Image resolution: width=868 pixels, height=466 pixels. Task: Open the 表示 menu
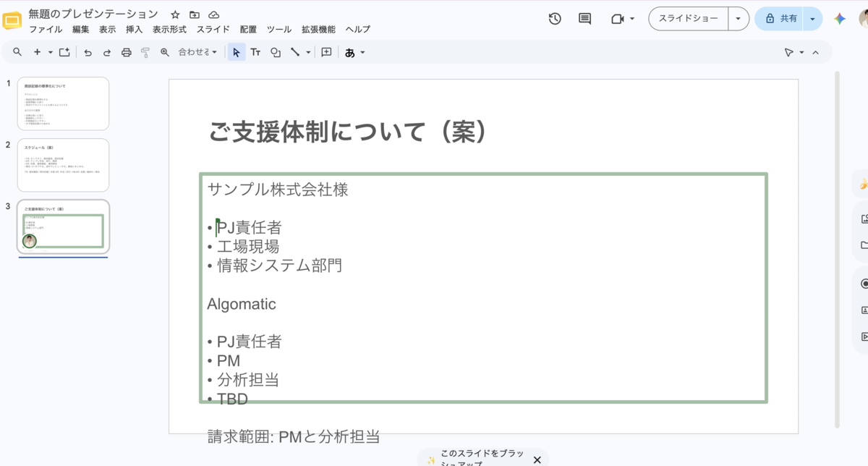coord(108,30)
